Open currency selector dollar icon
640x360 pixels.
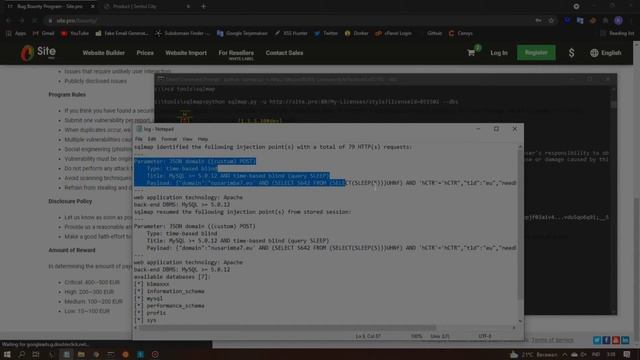[571, 53]
